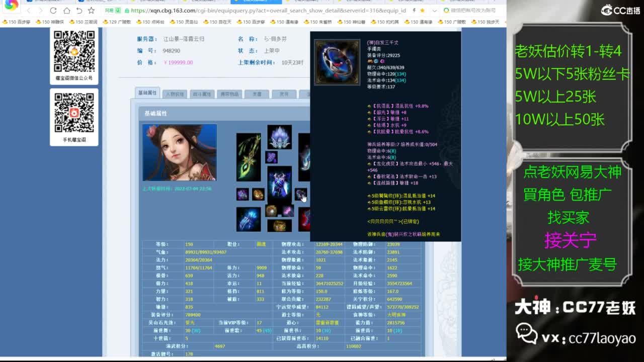Click the 关宁积分 value 642590
The height and width of the screenshot is (362, 644).
tap(395, 299)
